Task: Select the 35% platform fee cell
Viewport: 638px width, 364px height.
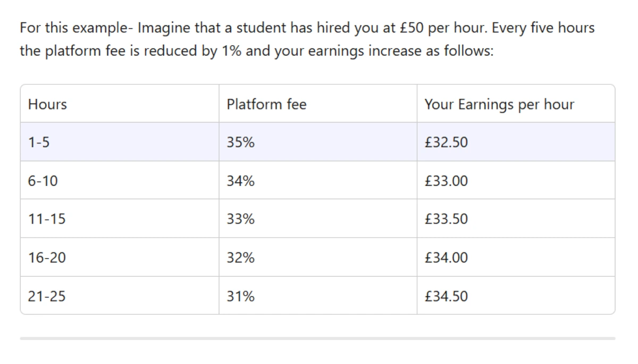Action: pos(240,142)
